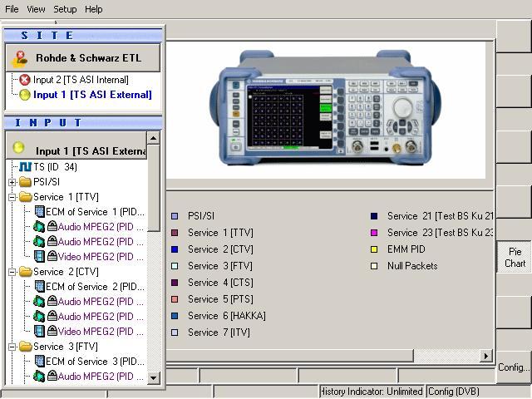The width and height of the screenshot is (532, 399).
Task: Open the Setup menu
Action: pos(65,9)
